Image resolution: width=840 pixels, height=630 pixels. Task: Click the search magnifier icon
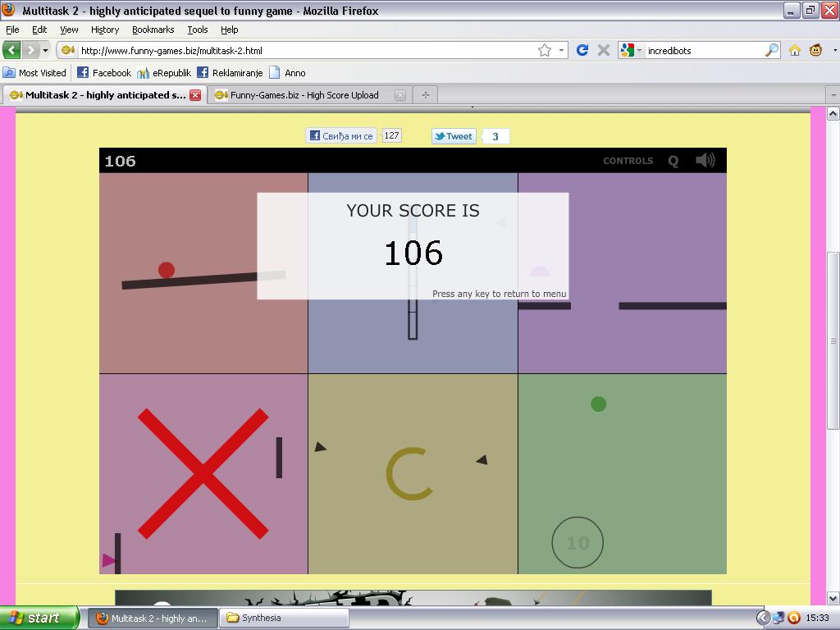tap(771, 50)
